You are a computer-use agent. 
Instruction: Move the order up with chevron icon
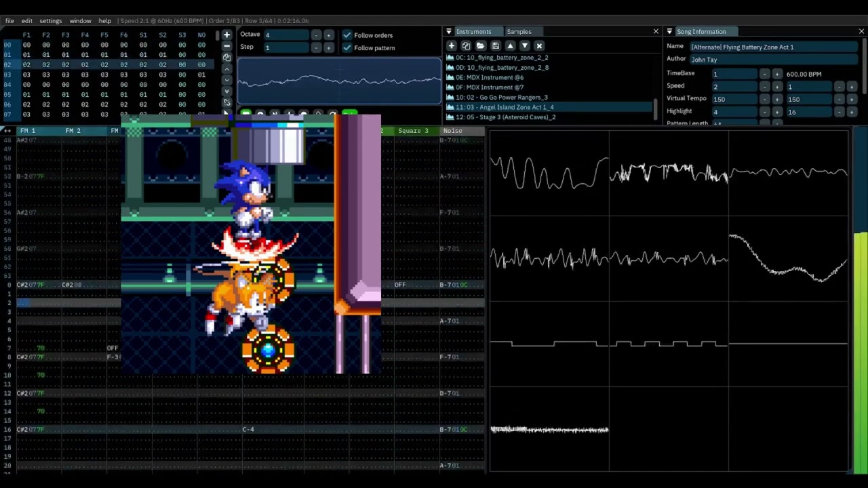point(226,69)
